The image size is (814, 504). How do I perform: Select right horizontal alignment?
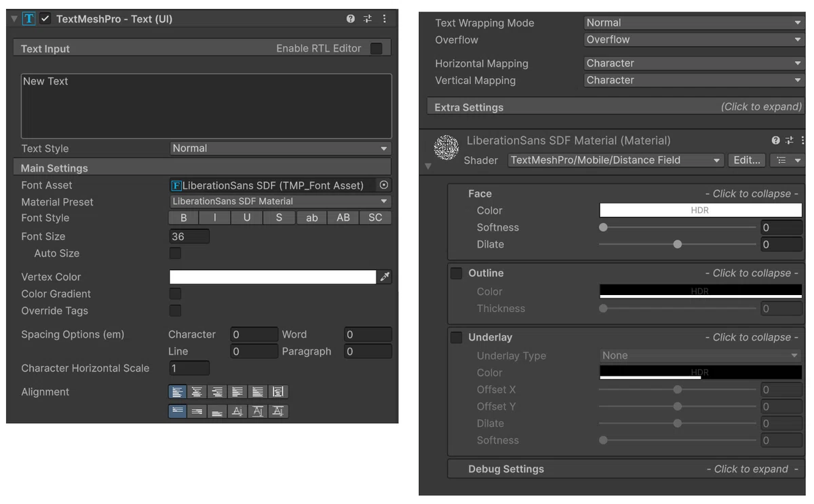click(217, 391)
